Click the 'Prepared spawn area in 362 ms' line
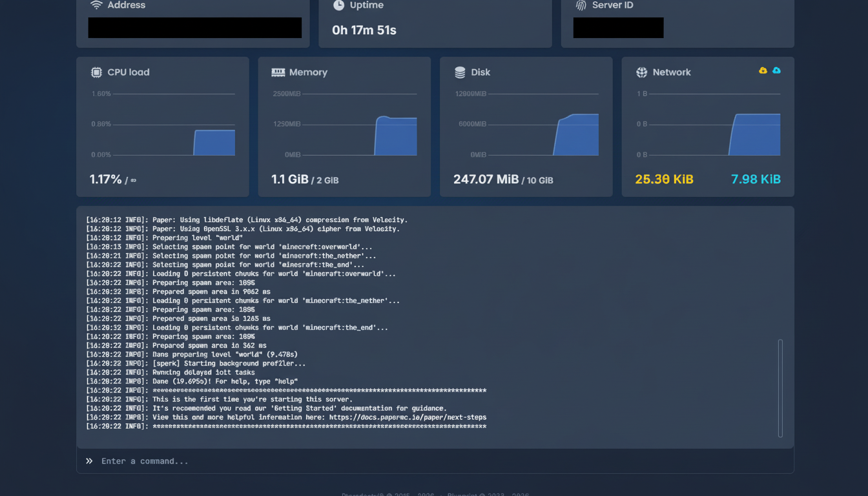868x496 pixels. [x=176, y=346]
